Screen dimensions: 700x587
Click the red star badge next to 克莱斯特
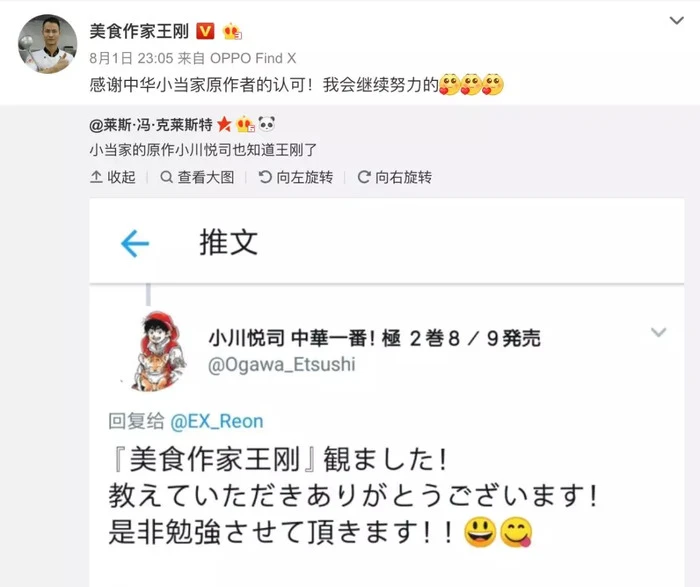[x=224, y=125]
